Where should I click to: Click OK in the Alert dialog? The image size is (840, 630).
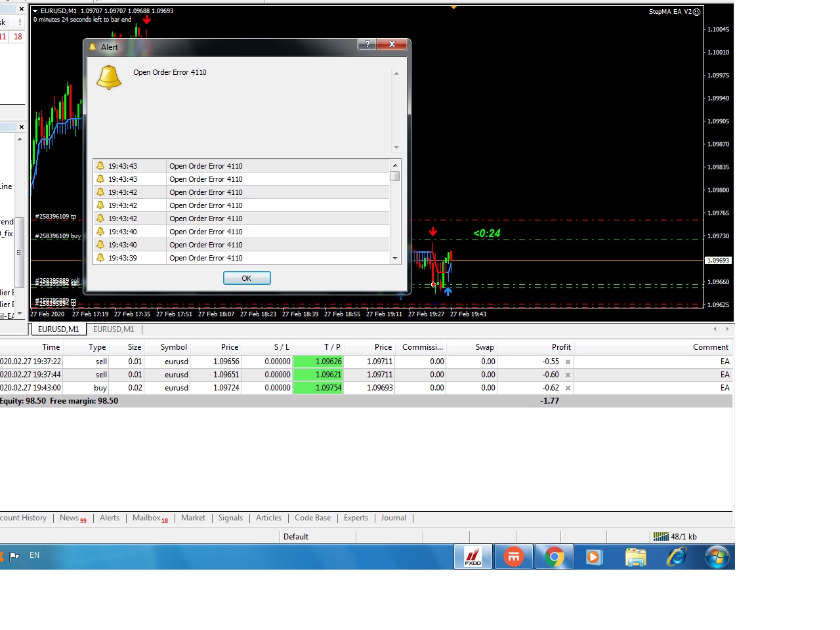247,278
